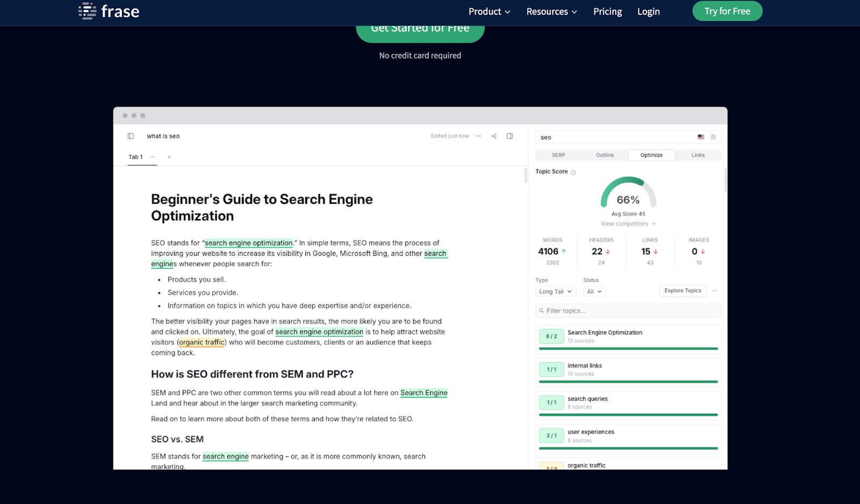Select Tab 1 in the editor
The height and width of the screenshot is (504, 860).
click(x=135, y=157)
